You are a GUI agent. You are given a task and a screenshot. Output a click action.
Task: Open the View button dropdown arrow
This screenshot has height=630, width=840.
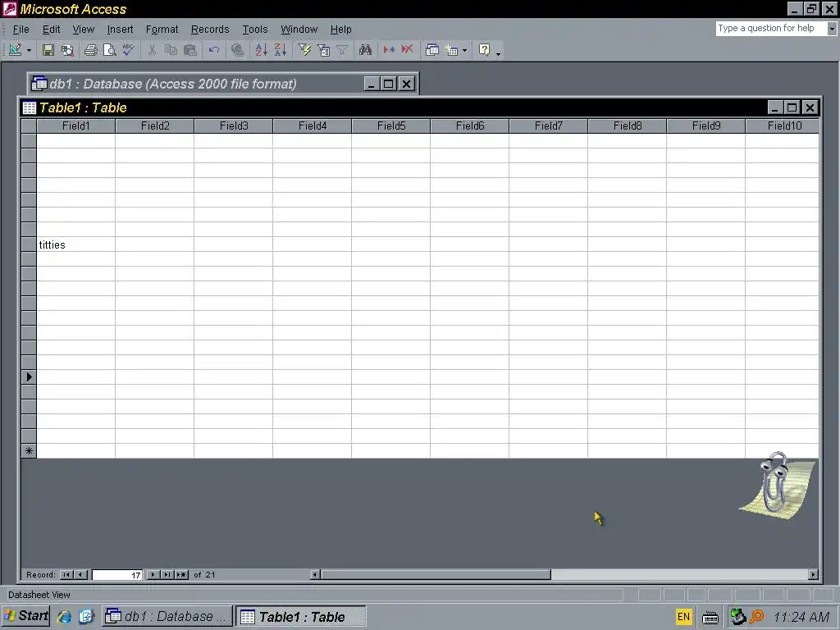point(29,50)
